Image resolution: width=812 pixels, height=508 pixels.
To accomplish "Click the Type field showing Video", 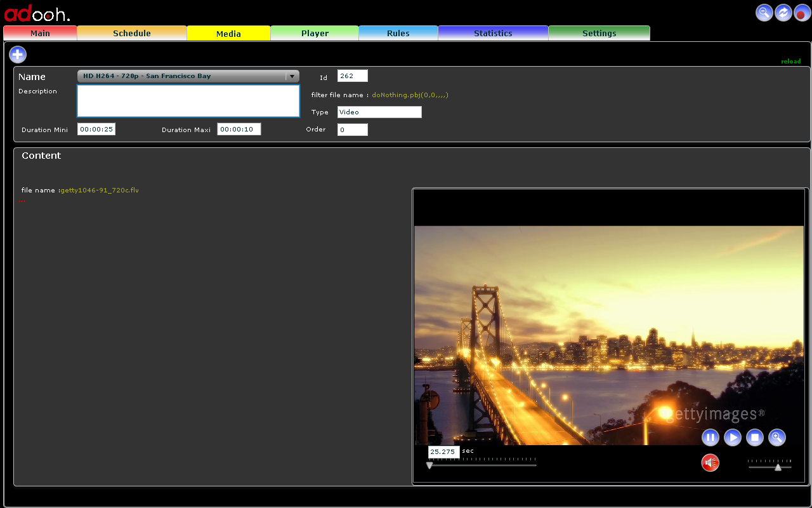I will click(379, 112).
